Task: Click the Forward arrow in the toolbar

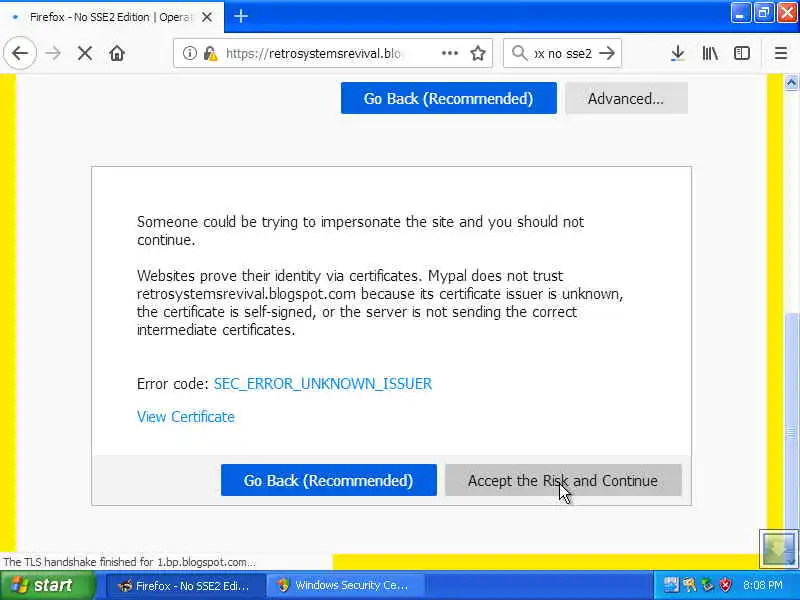Action: pyautogui.click(x=53, y=53)
